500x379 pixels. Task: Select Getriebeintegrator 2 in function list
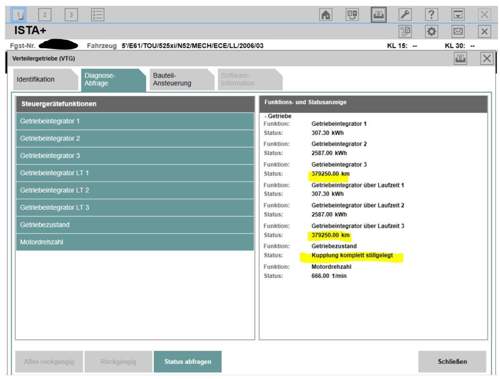coord(135,139)
